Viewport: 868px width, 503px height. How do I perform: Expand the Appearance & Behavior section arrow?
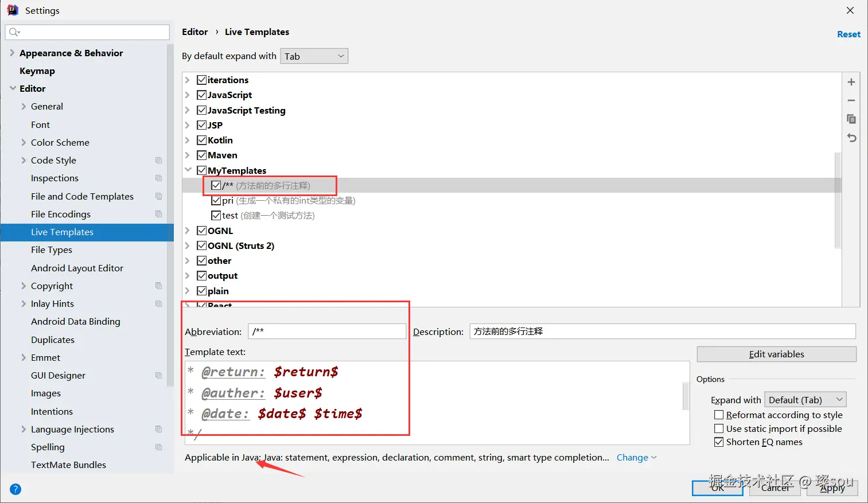pos(12,53)
